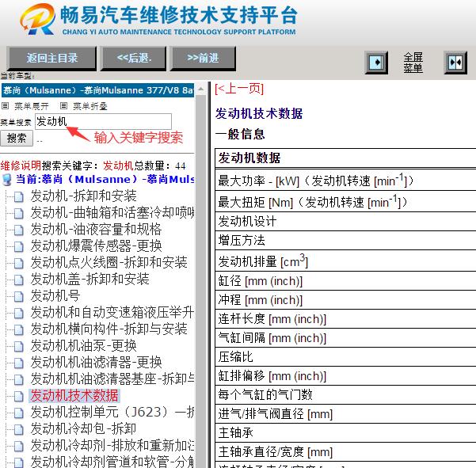
Task: Click the 搜索 search button
Action: point(17,139)
